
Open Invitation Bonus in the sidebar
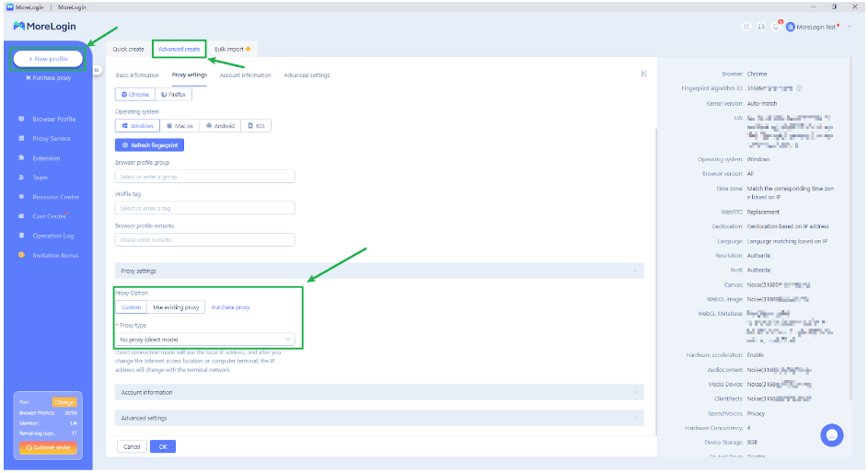point(55,256)
